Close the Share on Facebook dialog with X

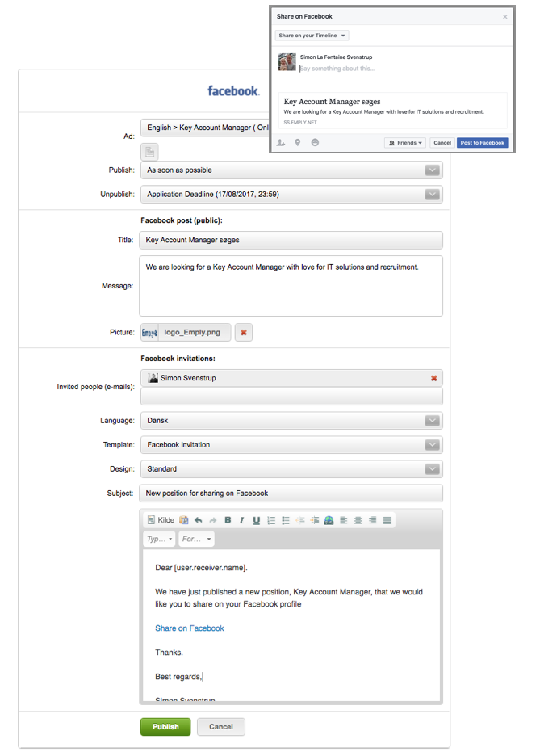click(504, 17)
